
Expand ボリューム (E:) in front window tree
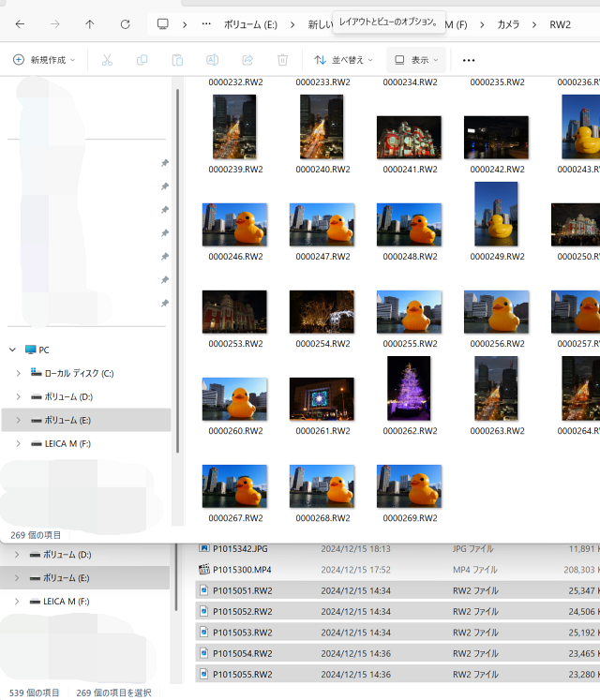click(x=19, y=420)
